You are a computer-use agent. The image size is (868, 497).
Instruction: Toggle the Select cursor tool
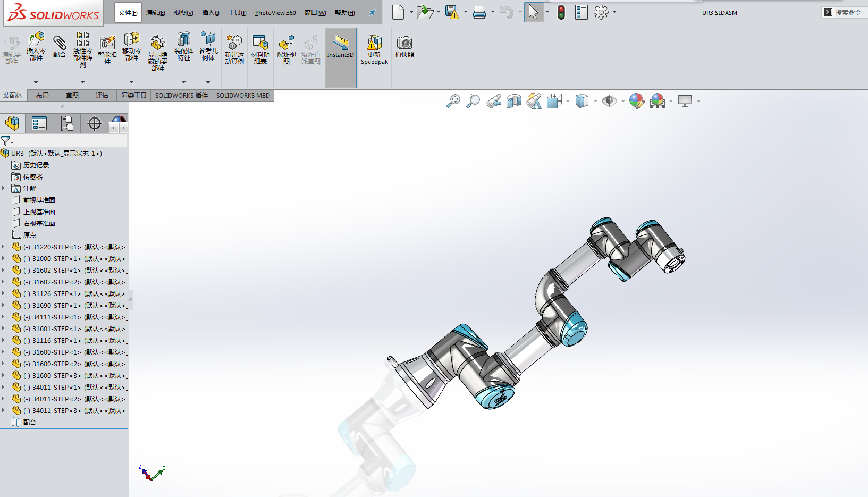(534, 12)
